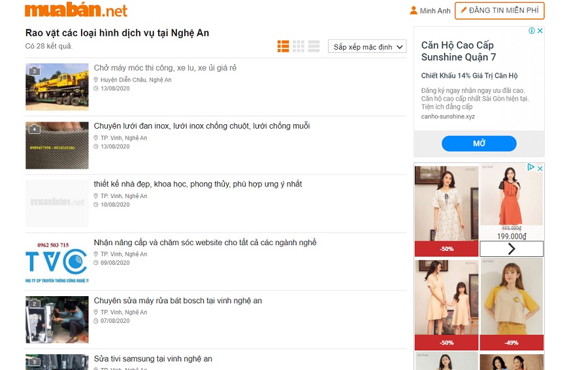Click canho-sunshine.xyz ad link

(448, 116)
